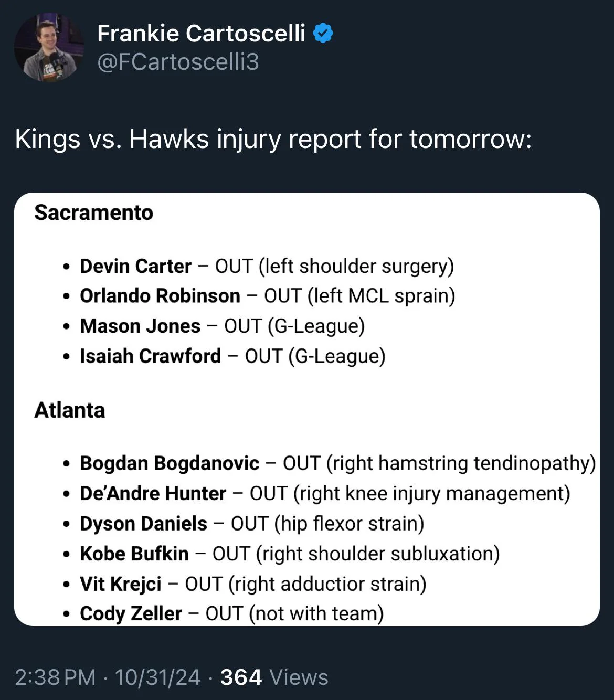
Task: Click the display name Frankie Cartoscelli
Action: pos(202,33)
